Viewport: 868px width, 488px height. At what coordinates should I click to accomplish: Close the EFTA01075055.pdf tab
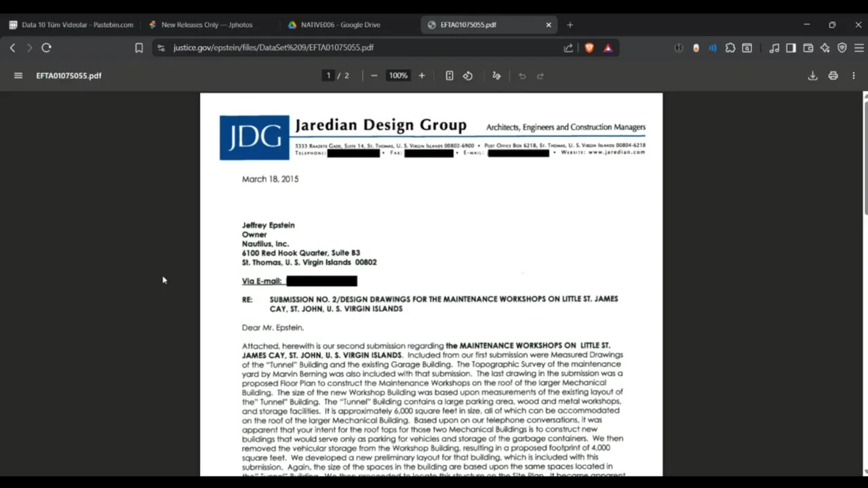pos(549,24)
